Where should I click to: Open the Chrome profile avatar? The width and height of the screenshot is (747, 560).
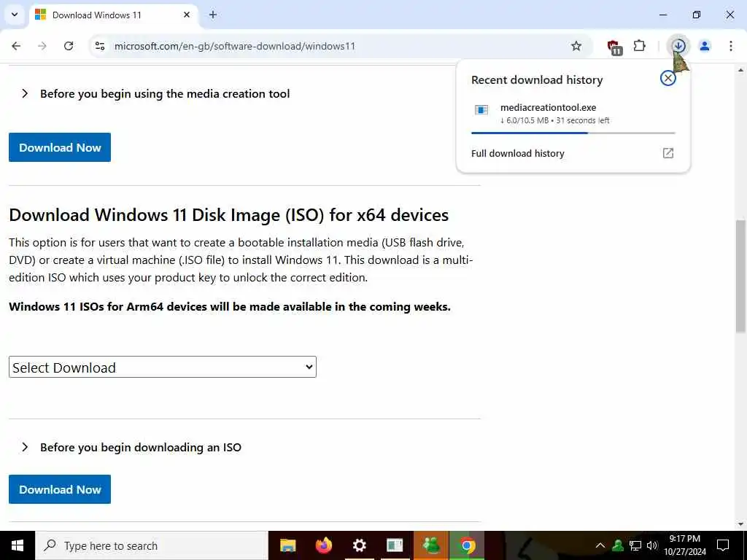point(705,46)
